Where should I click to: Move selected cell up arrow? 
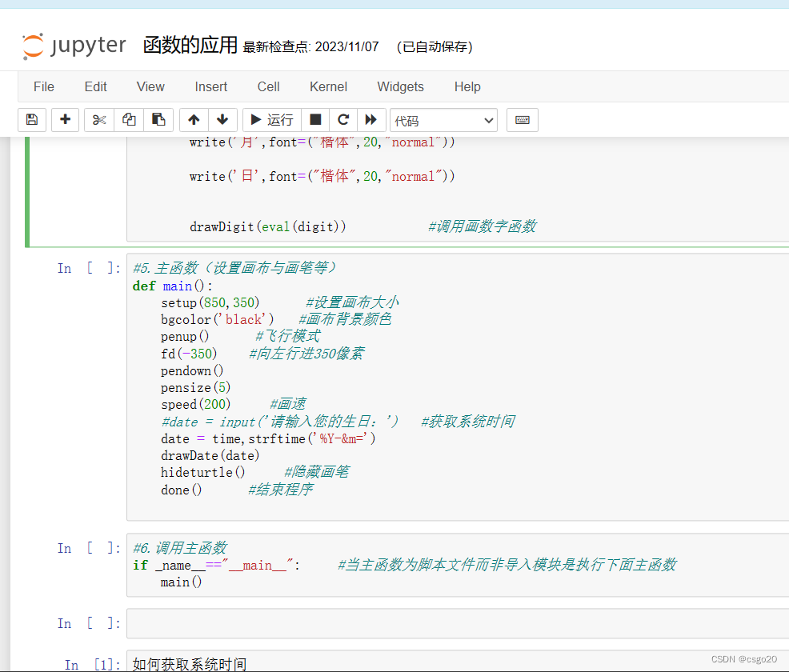[x=194, y=120]
